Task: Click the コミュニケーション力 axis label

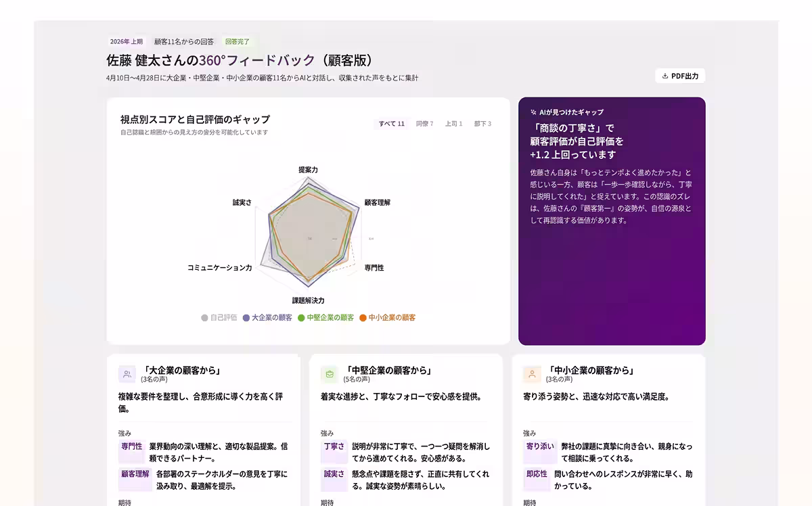Action: coord(220,268)
